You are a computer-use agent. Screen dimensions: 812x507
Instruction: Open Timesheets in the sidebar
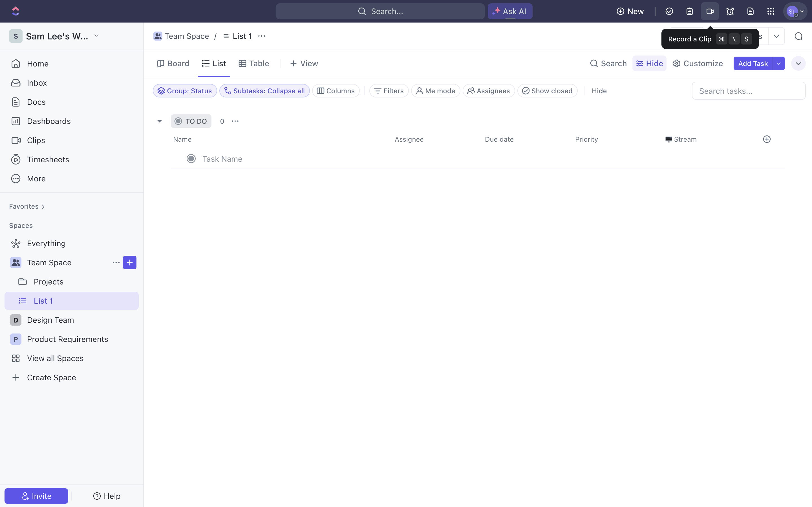[48, 159]
